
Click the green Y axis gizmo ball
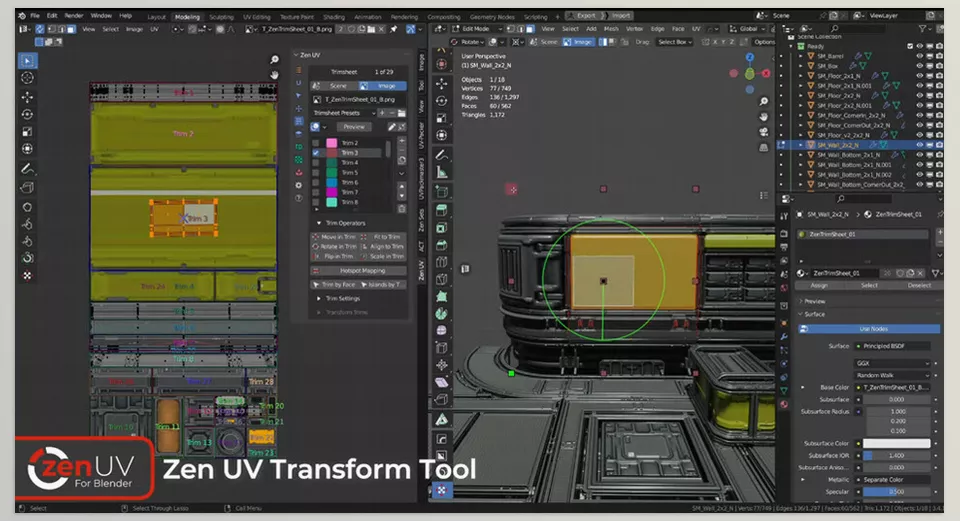[749, 74]
